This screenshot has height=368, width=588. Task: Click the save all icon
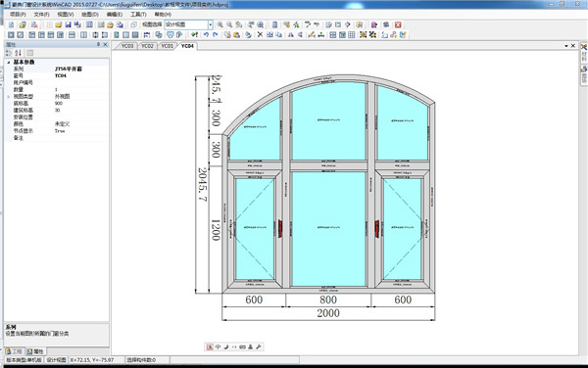point(77,24)
